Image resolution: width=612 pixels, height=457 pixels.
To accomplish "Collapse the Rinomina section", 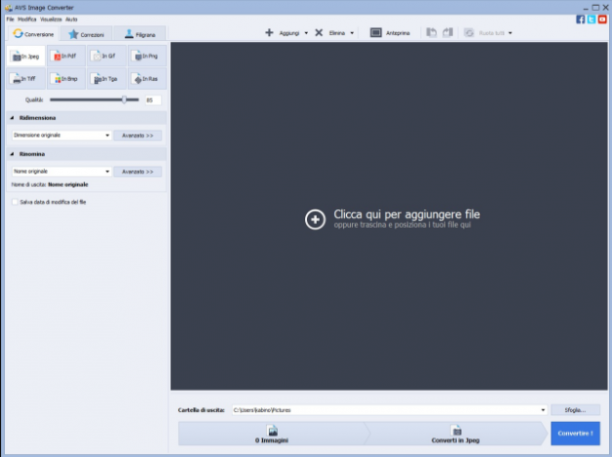I will tap(12, 154).
